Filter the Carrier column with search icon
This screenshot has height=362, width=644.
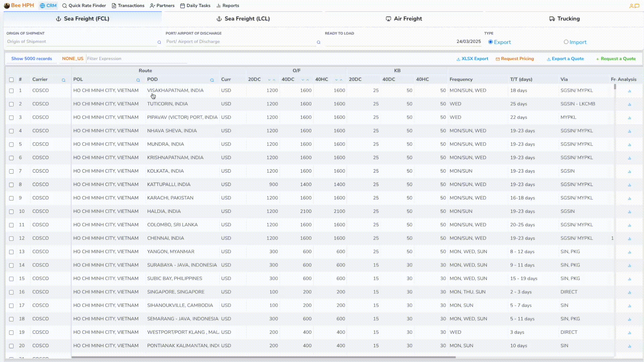[x=63, y=80]
